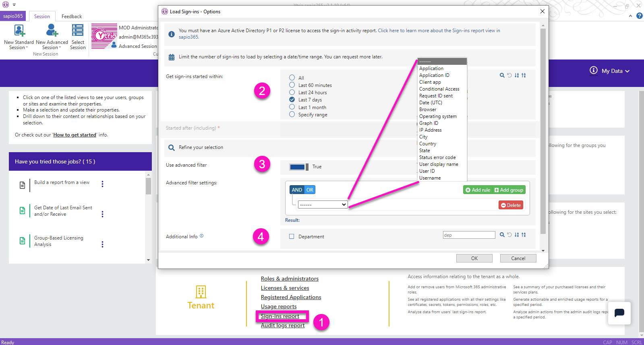The height and width of the screenshot is (345, 644).
Task: Click the dialog vertical scrollbar thumb
Action: pos(543,131)
